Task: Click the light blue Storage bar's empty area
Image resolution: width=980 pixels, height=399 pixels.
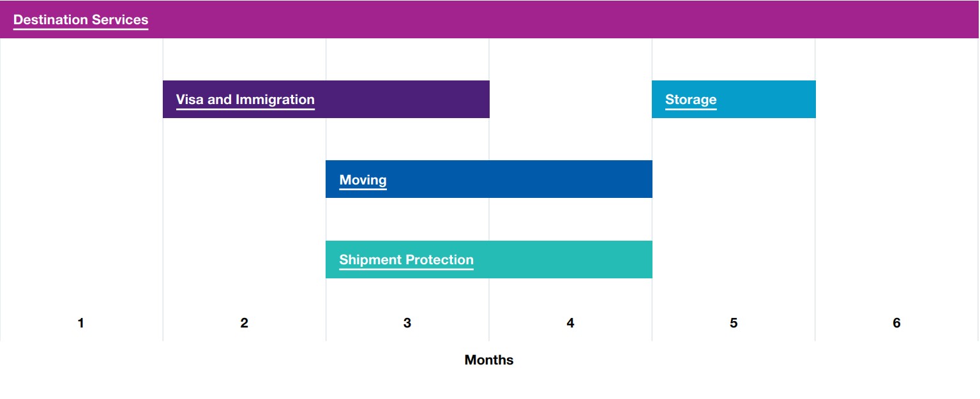Action: (766, 100)
